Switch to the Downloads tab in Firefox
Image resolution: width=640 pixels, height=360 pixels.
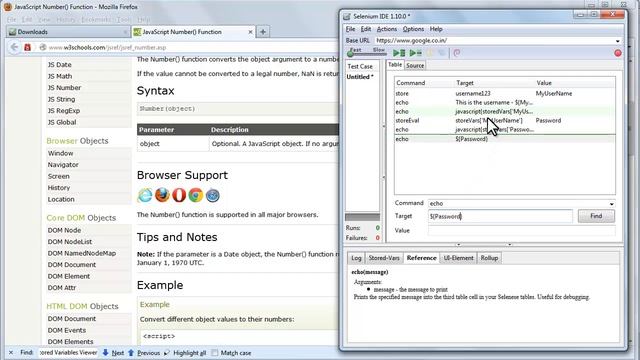[68, 32]
